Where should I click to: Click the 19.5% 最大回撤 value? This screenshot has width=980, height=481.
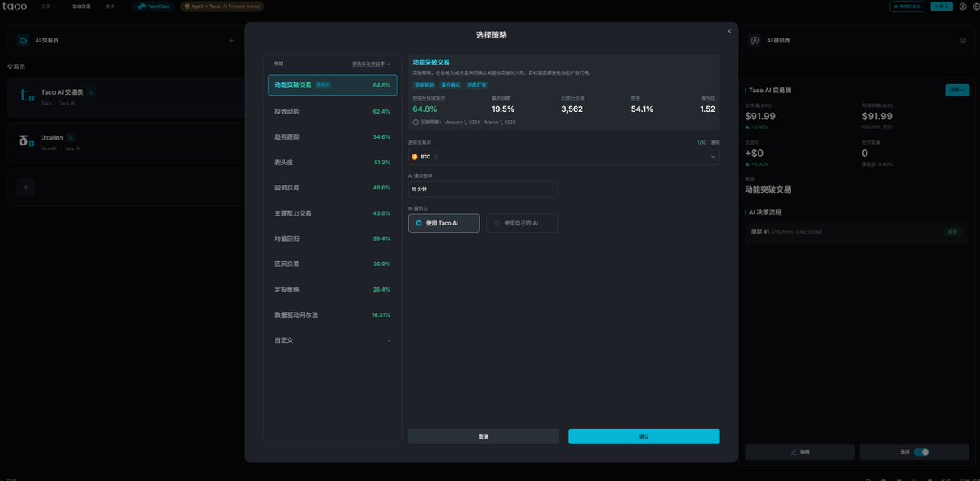pyautogui.click(x=503, y=109)
